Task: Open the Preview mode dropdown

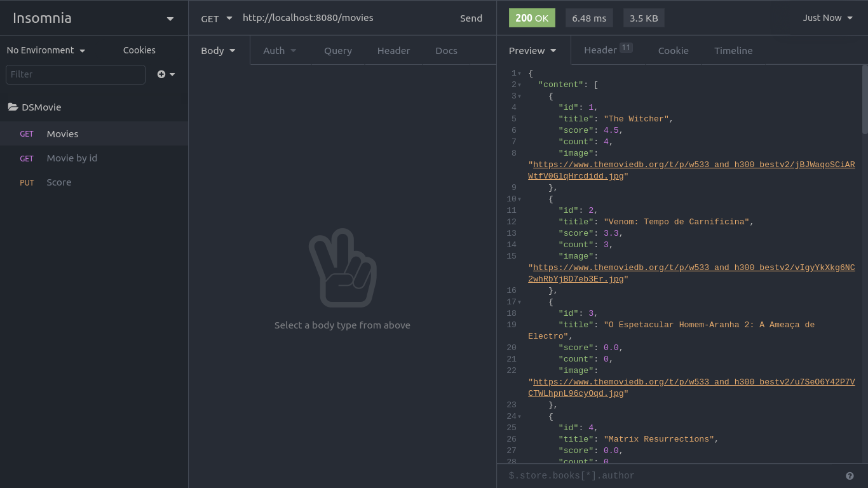Action: [532, 50]
